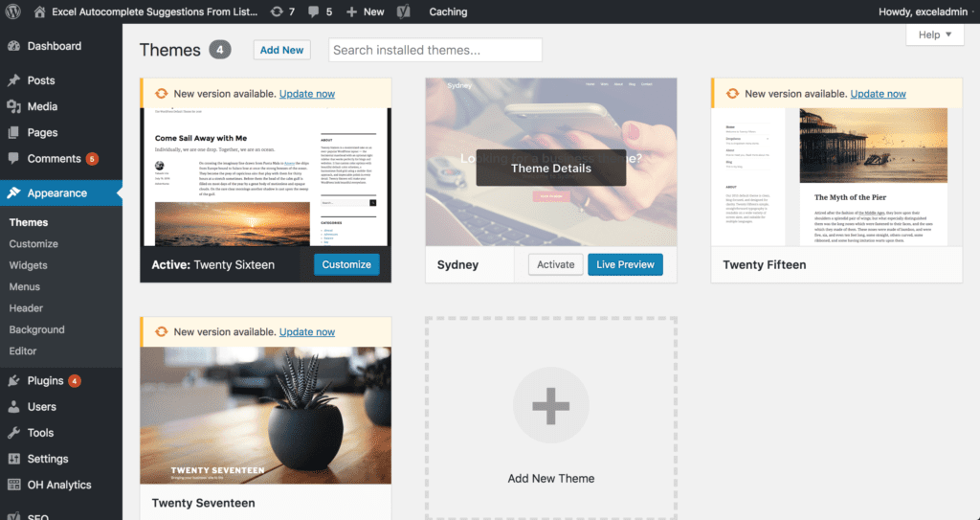Open the OH Analytics menu item

coord(61,485)
